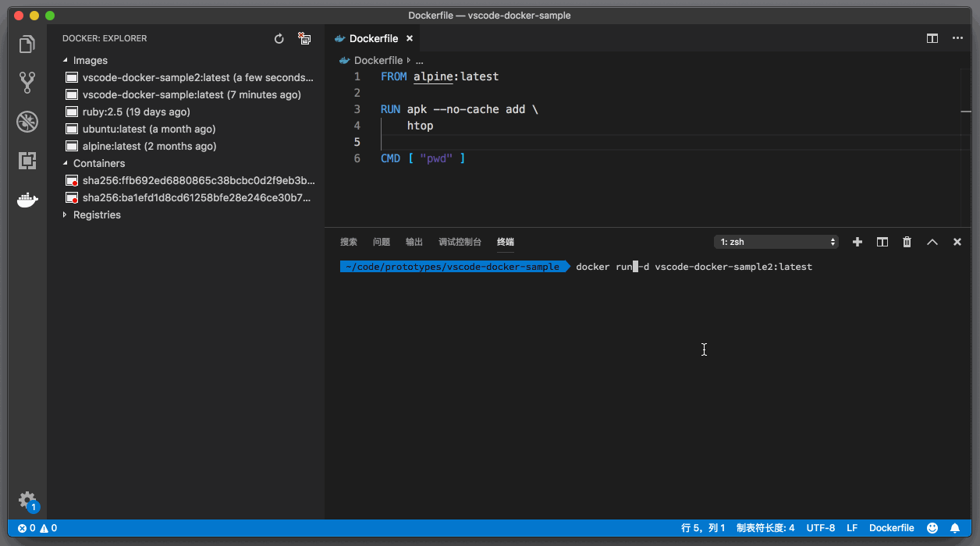The width and height of the screenshot is (980, 546).
Task: Switch to the 调试控制台 panel tab
Action: coord(460,242)
